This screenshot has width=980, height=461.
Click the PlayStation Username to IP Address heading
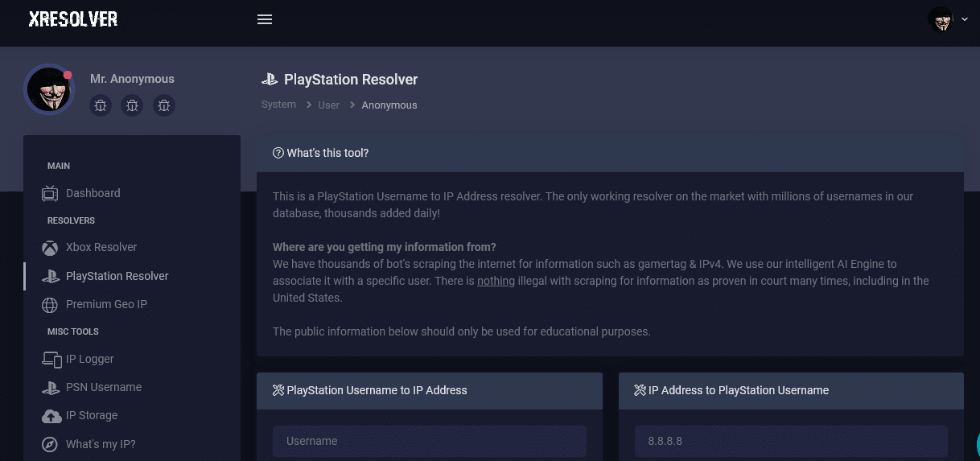tap(377, 390)
